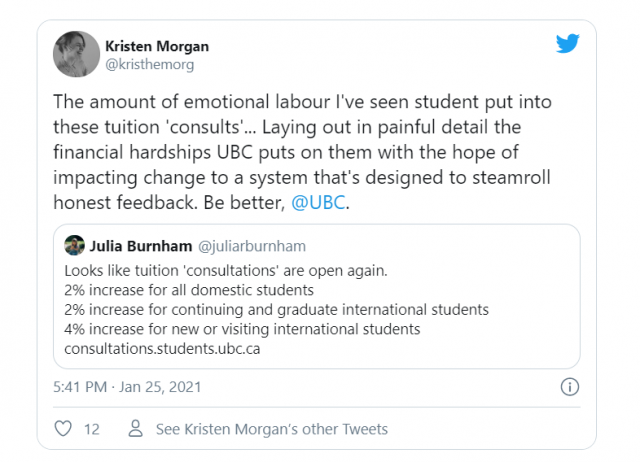The image size is (640, 462).
Task: Click the Twitter bird logo
Action: [567, 45]
